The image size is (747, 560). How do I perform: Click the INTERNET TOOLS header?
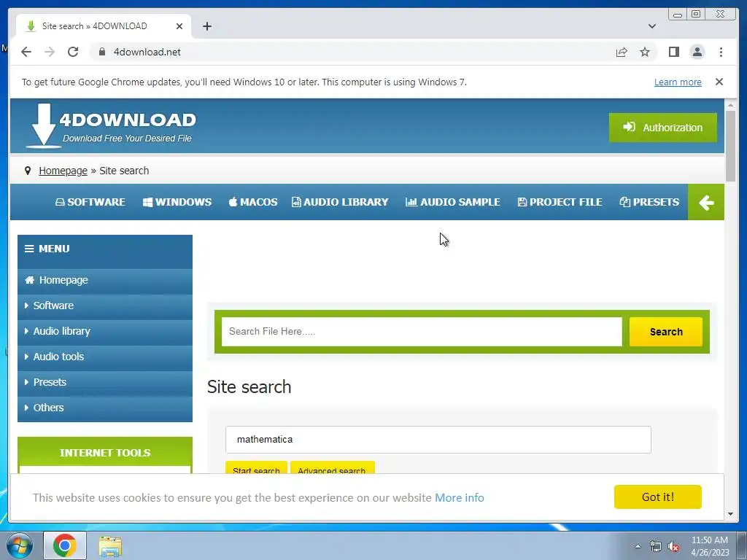[x=105, y=452]
